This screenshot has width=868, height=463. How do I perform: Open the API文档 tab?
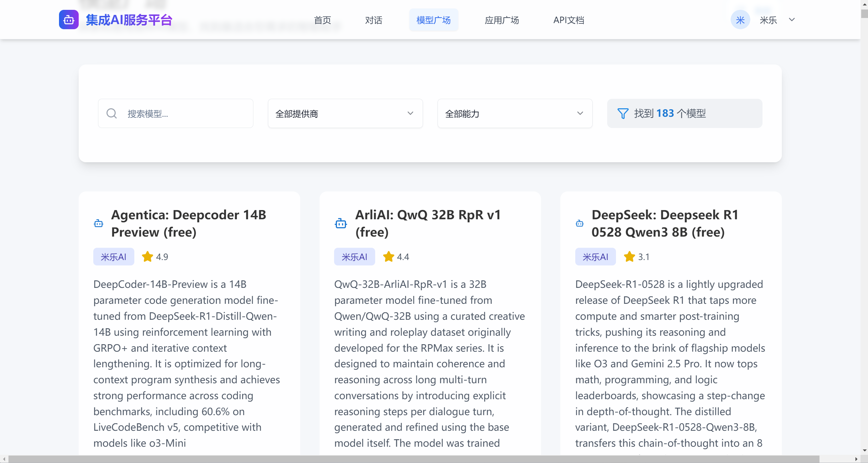pos(569,20)
